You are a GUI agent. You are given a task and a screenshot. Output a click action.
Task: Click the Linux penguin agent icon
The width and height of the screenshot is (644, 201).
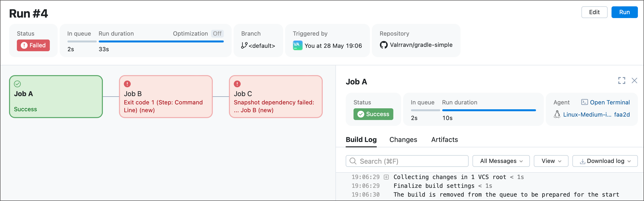[x=557, y=114]
